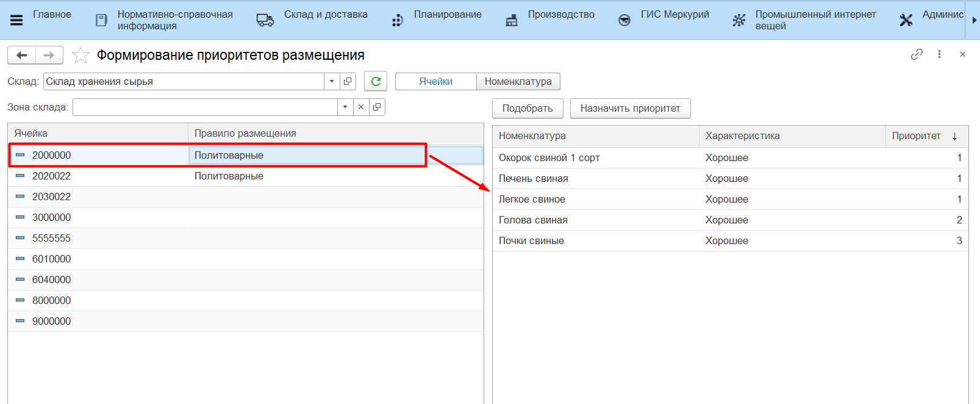The width and height of the screenshot is (980, 404).
Task: Sort by the Приоритет column header
Action: point(916,135)
